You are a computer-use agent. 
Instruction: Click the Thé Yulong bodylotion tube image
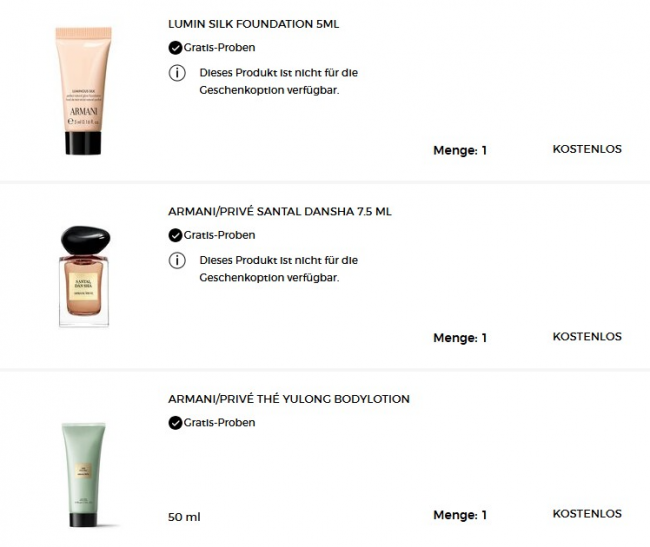[84, 474]
